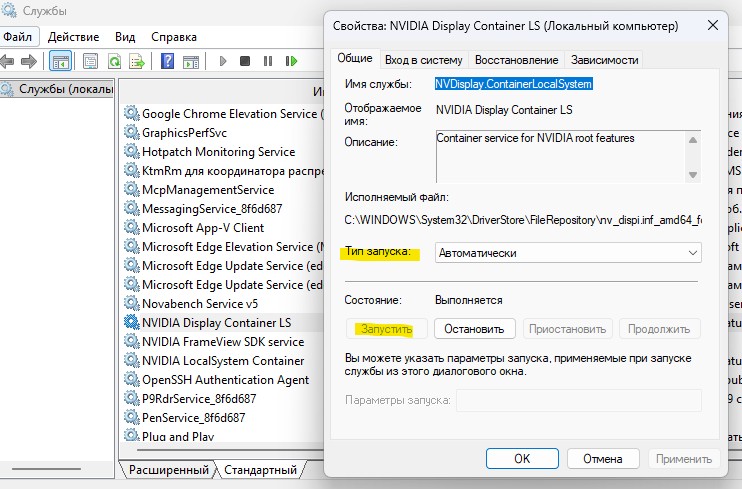Select P9RdrService_8f6d687 row

222,399
